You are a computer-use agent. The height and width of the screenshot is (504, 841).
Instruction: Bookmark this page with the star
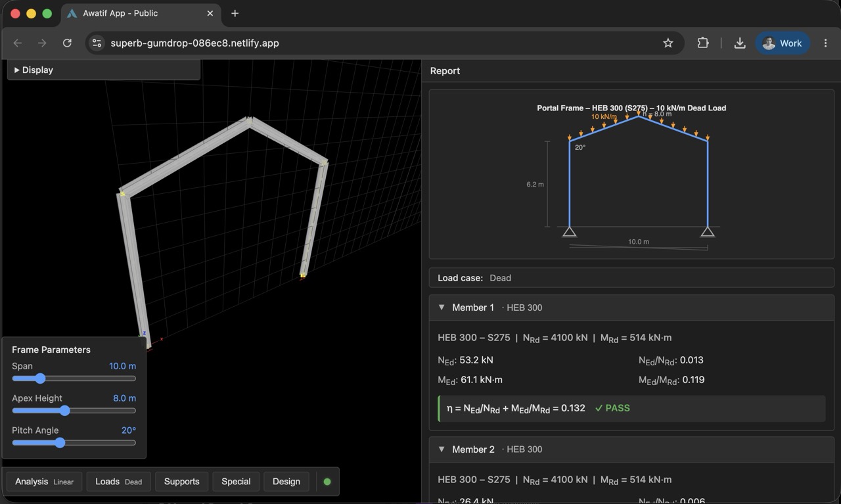pyautogui.click(x=668, y=43)
